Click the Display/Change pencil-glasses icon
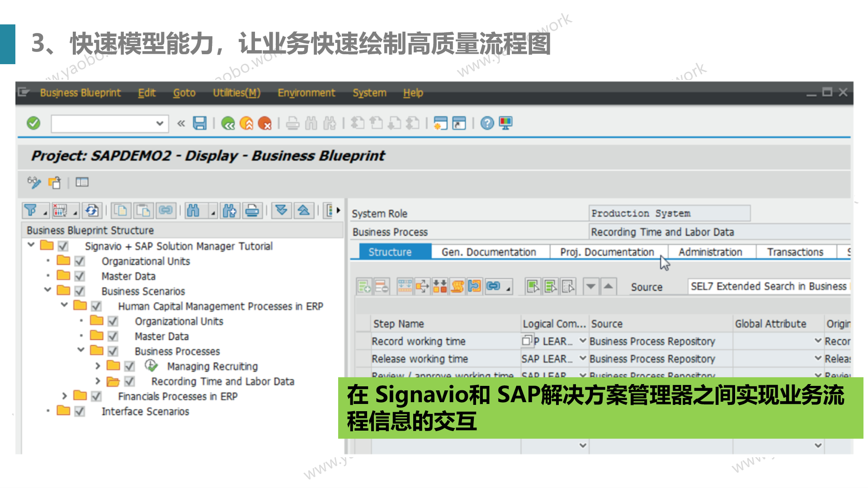 (34, 183)
